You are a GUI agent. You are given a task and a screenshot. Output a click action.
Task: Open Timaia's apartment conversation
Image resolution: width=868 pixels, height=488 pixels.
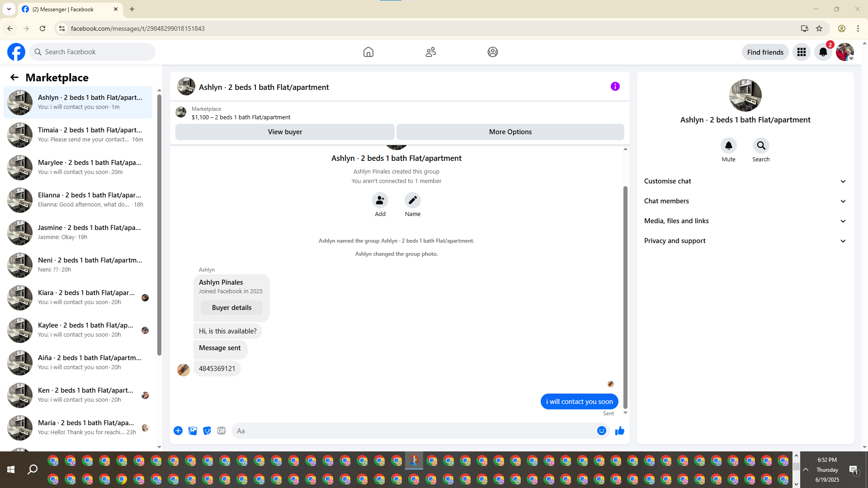pyautogui.click(x=78, y=135)
